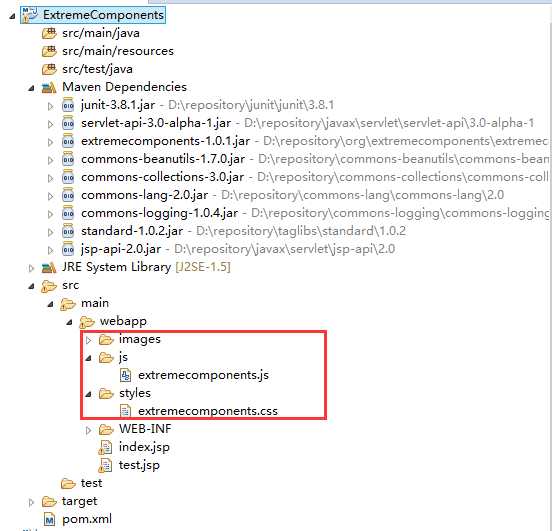Expand the commons-lang-2.0.jar entry
The width and height of the screenshot is (552, 531).
(50, 196)
